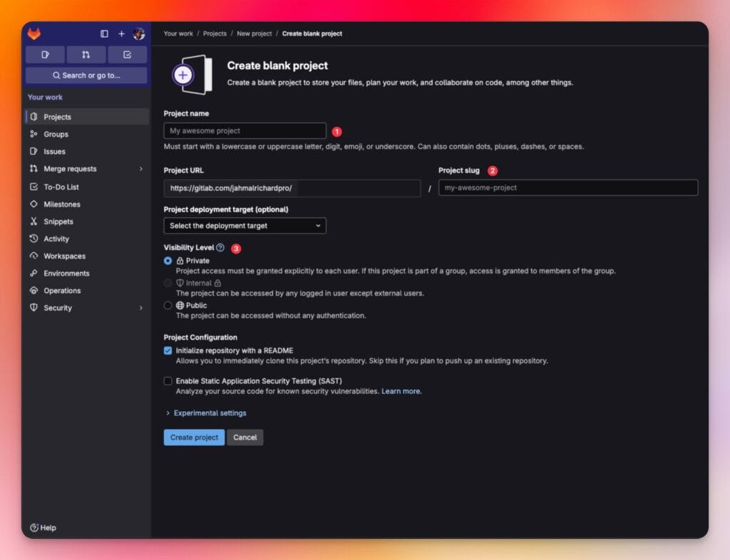Viewport: 730px width, 560px height.
Task: Open the user avatar menu
Action: 139,34
